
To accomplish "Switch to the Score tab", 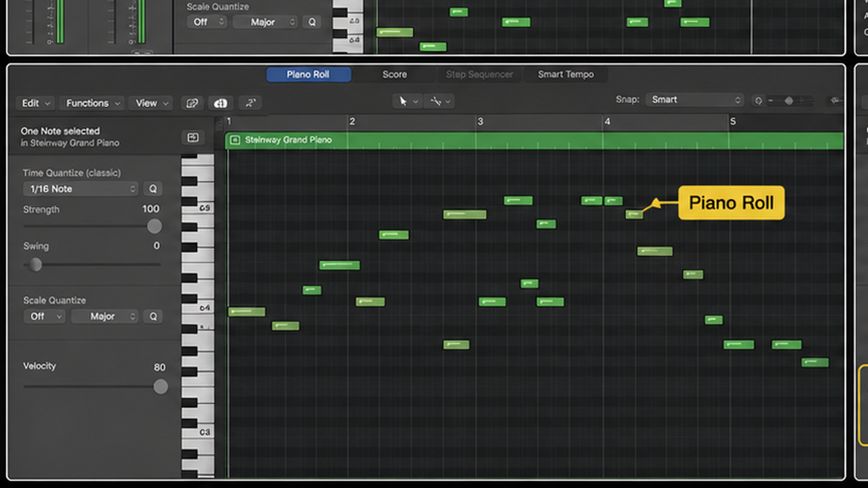I will [x=395, y=75].
